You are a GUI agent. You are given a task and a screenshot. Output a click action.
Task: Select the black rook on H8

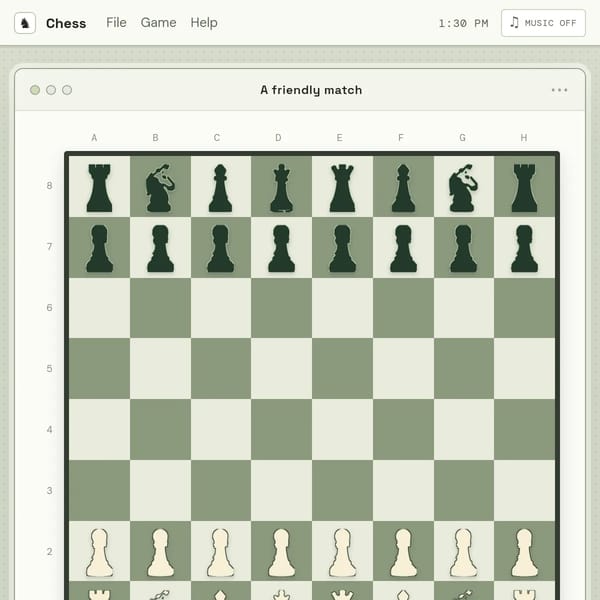click(524, 188)
